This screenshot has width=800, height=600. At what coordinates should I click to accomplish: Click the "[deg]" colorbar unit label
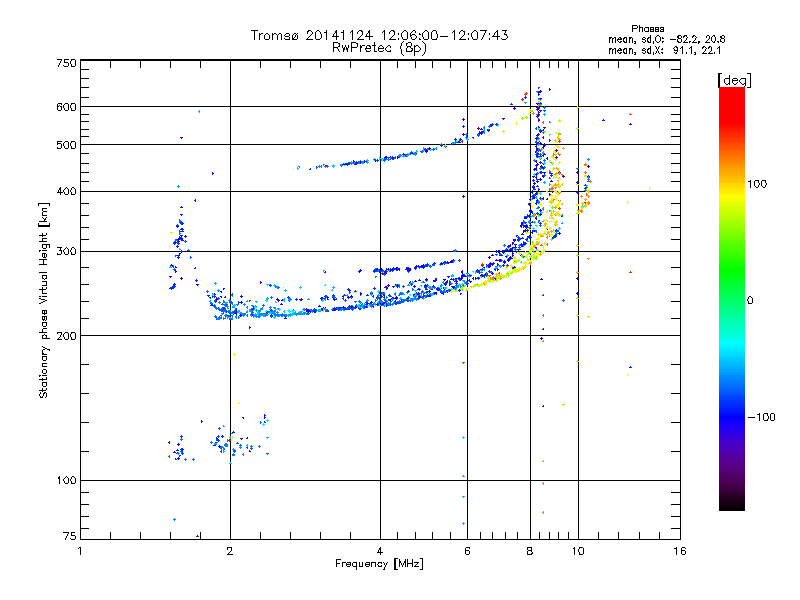[734, 80]
